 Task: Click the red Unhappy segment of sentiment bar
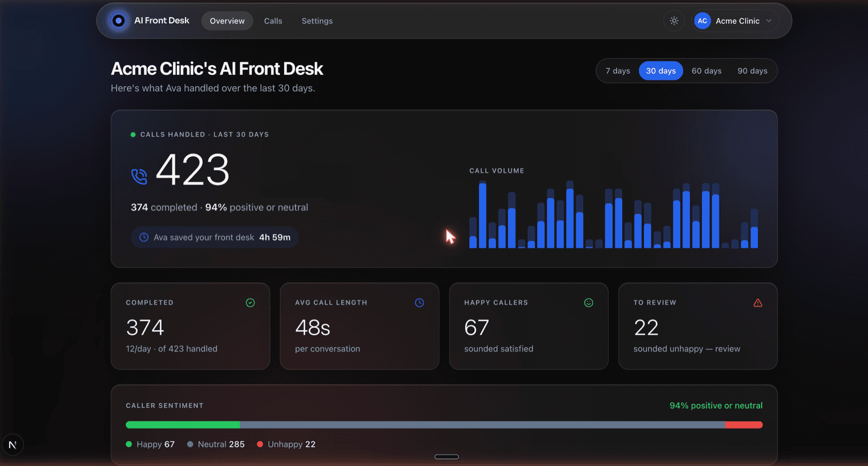744,425
